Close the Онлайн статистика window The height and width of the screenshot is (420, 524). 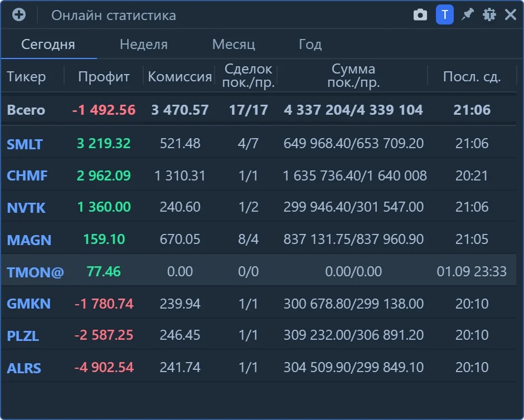coord(511,14)
